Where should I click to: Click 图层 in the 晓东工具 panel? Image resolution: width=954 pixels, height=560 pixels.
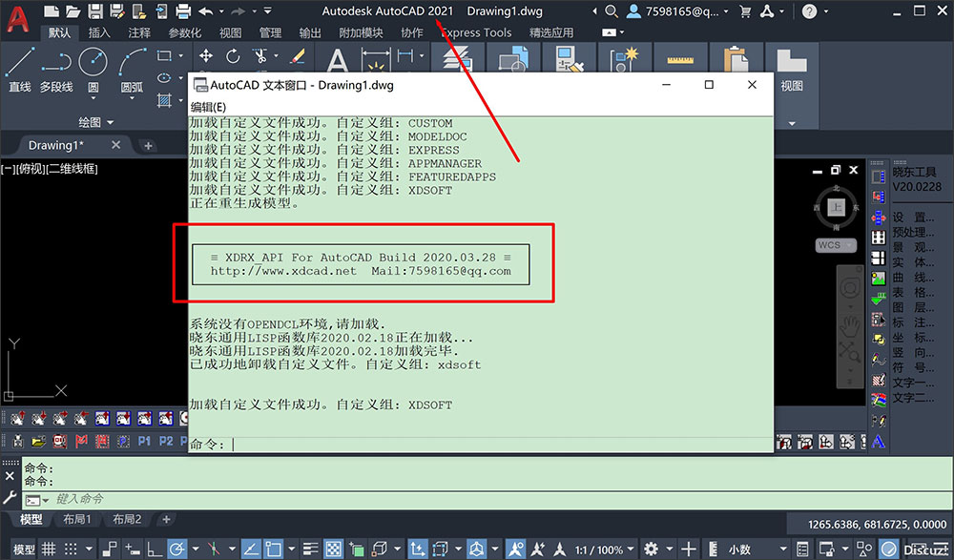[x=914, y=307]
